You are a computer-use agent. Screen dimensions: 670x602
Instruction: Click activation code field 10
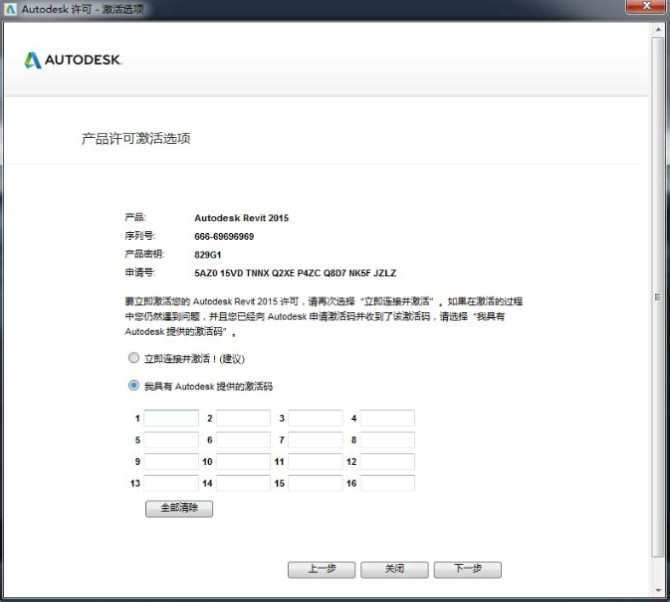coord(243,461)
